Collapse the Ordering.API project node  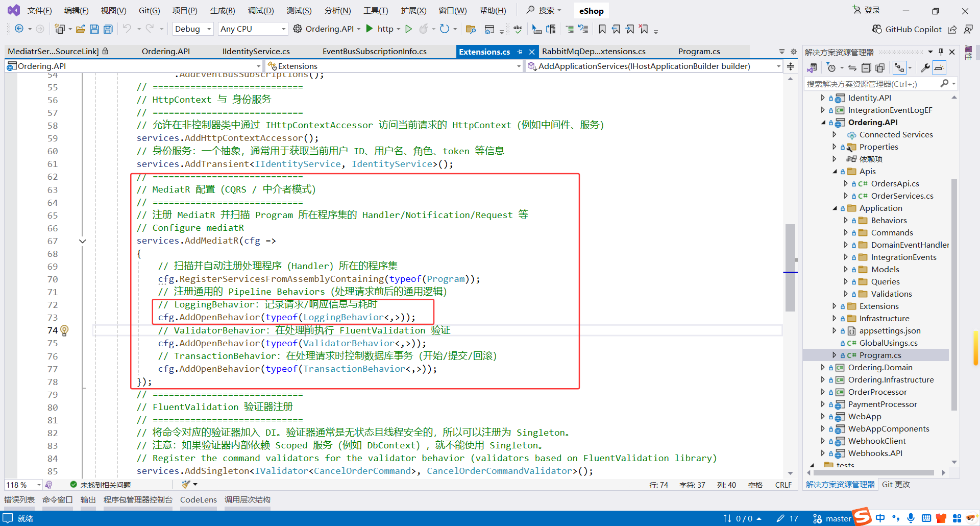pyautogui.click(x=824, y=122)
